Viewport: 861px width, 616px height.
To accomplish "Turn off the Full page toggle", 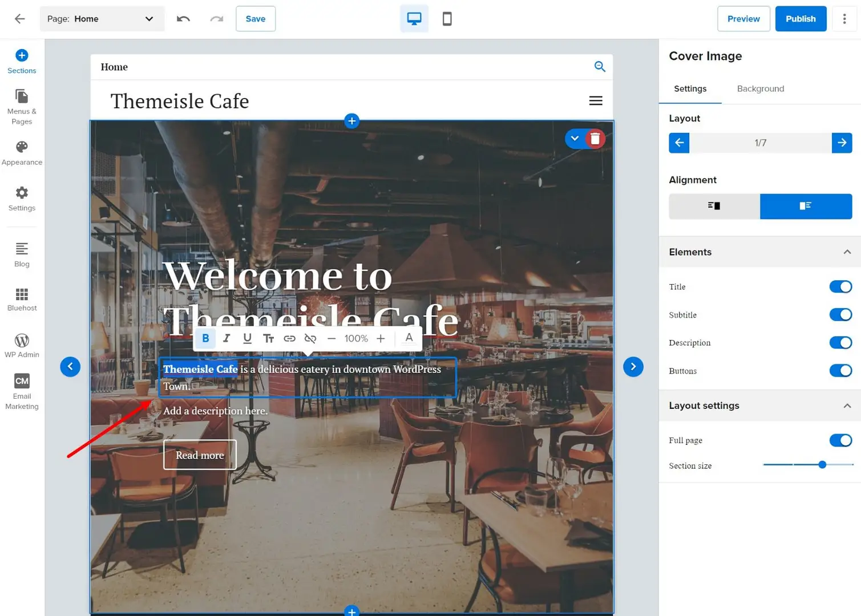I will (840, 440).
